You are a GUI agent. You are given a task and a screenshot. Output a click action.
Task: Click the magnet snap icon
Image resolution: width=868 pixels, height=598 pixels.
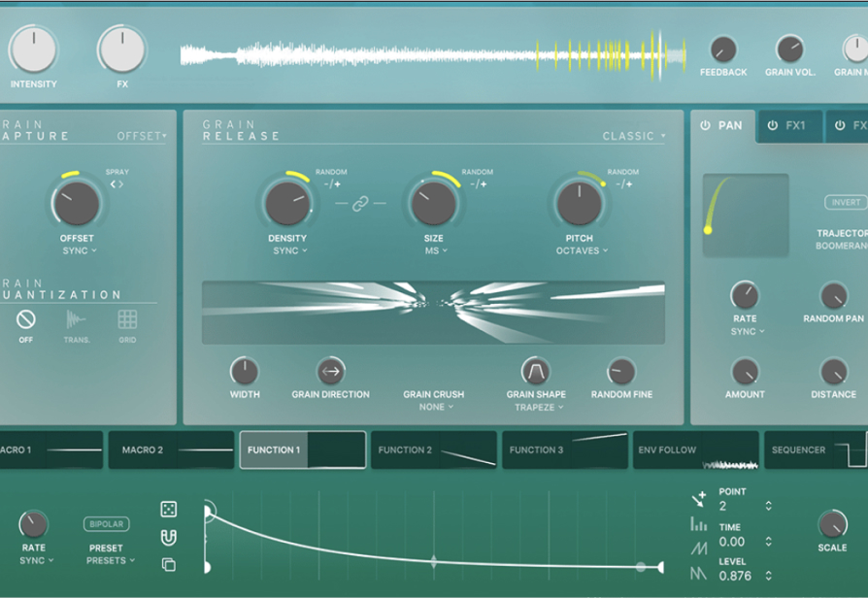[x=168, y=537]
